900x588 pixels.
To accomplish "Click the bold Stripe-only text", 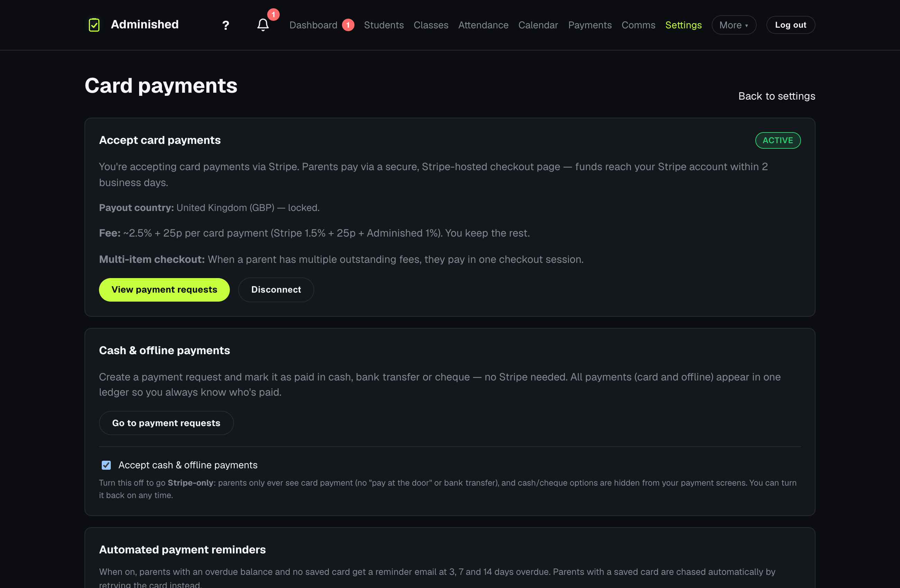I will click(x=190, y=483).
